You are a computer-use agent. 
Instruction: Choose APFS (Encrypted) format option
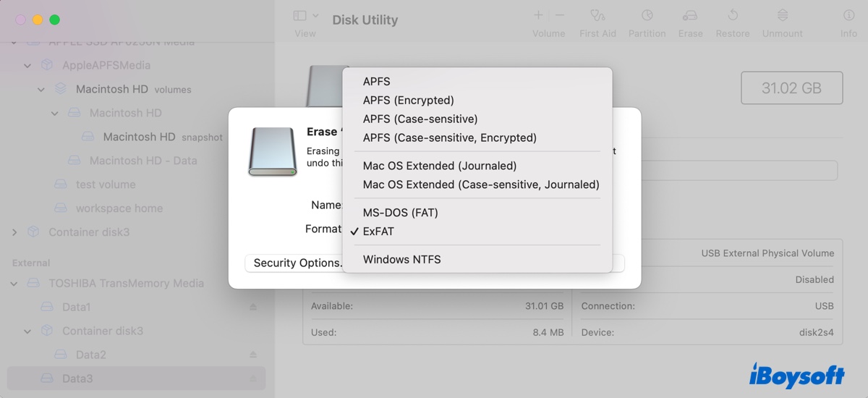[x=408, y=101]
